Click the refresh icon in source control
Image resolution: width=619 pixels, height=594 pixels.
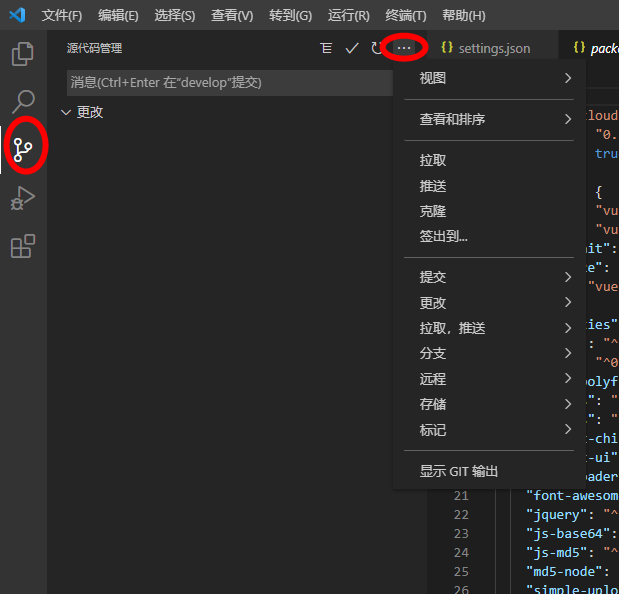coord(377,48)
